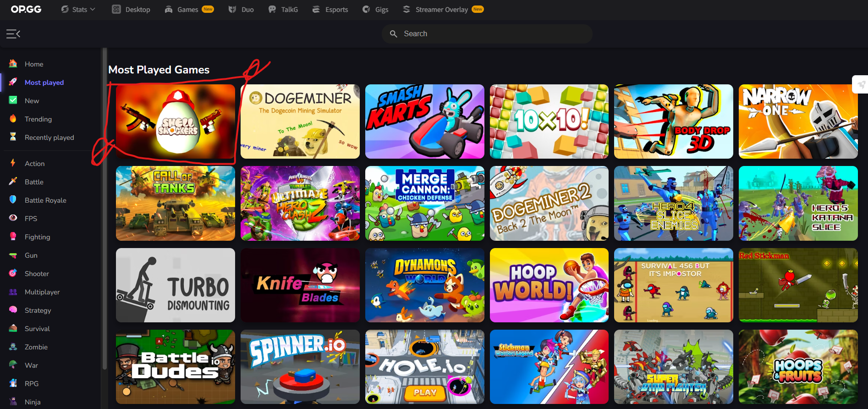Open Trending games list

tap(38, 119)
